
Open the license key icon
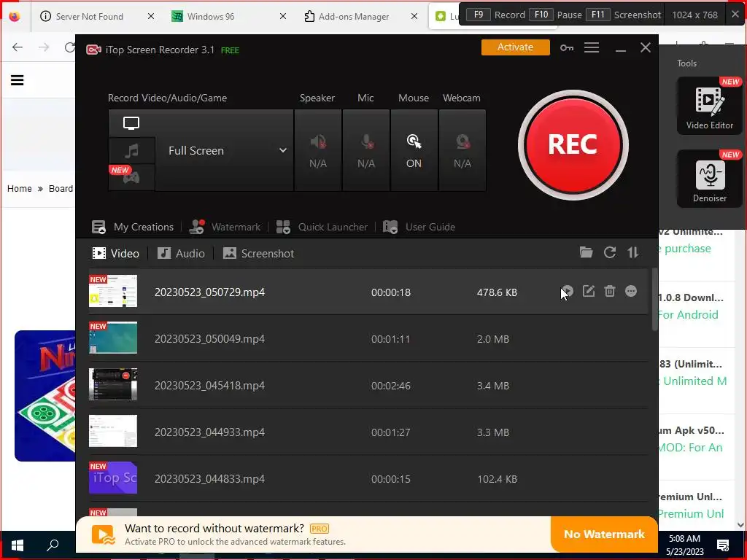click(566, 47)
